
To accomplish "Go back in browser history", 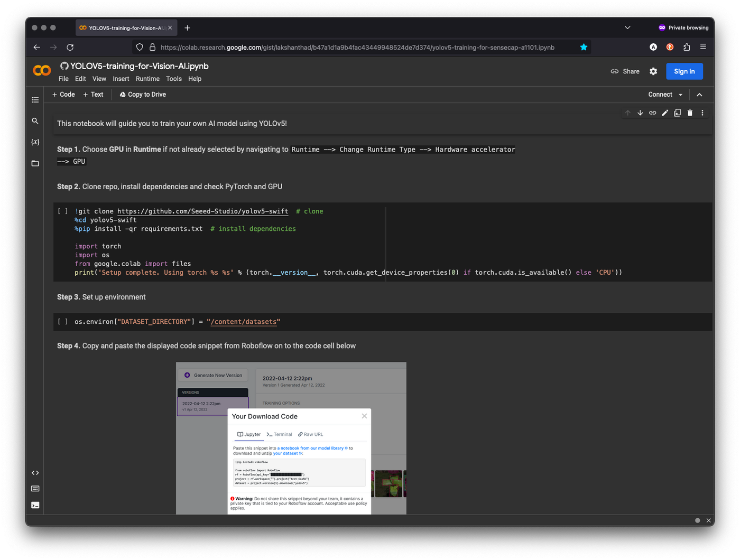I will pos(36,47).
